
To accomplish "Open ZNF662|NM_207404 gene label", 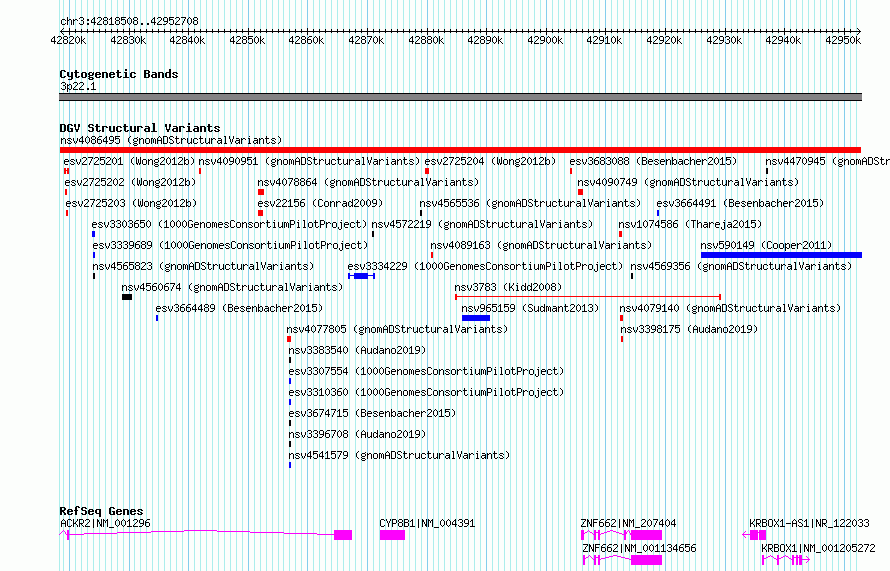I will point(628,523).
